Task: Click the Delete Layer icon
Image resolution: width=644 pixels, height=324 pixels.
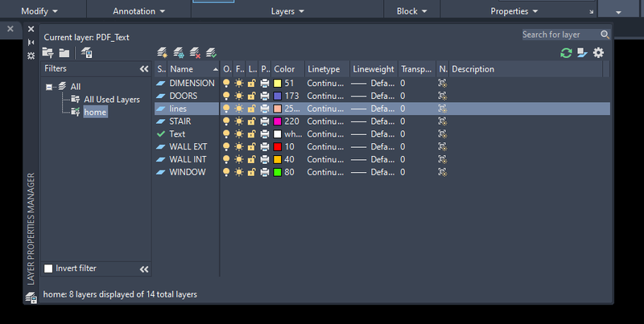Action: tap(195, 53)
